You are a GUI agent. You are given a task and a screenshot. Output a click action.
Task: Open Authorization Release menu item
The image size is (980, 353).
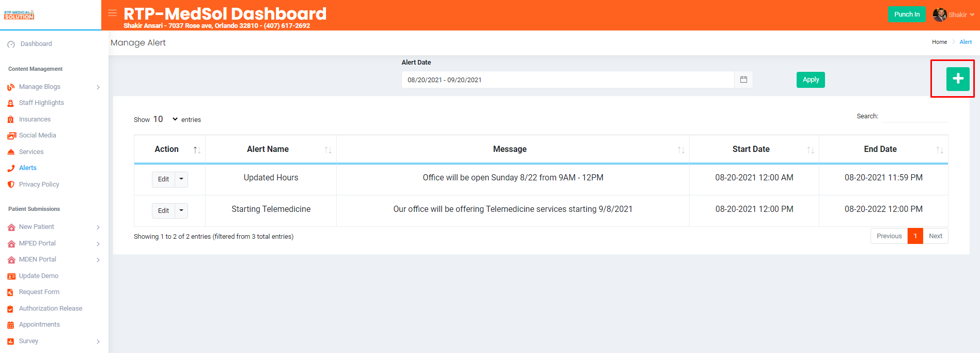[x=51, y=309]
